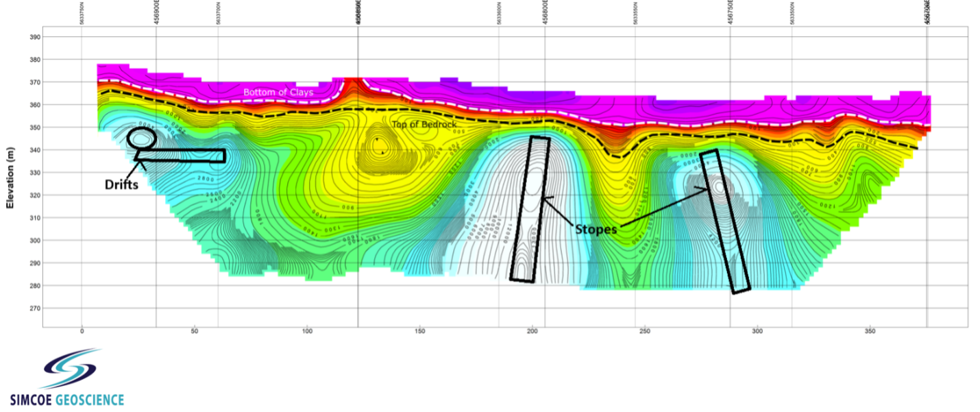Click the Stopes annotation label
The image size is (980, 412).
596,230
